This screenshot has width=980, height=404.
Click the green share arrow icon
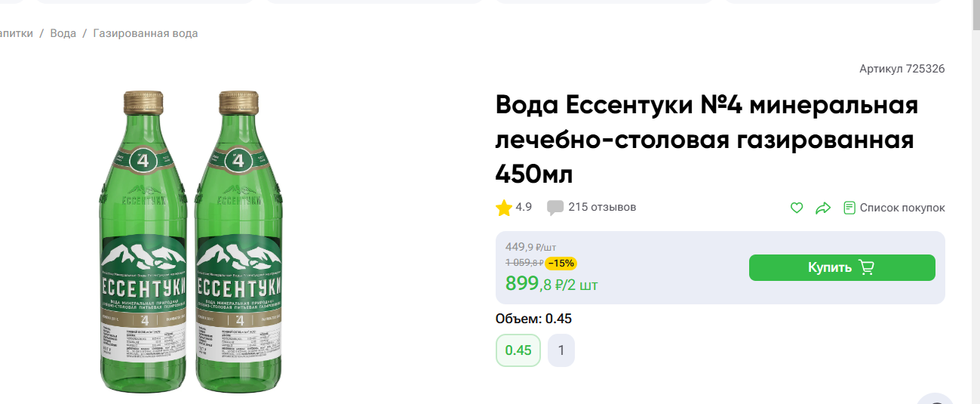(823, 208)
